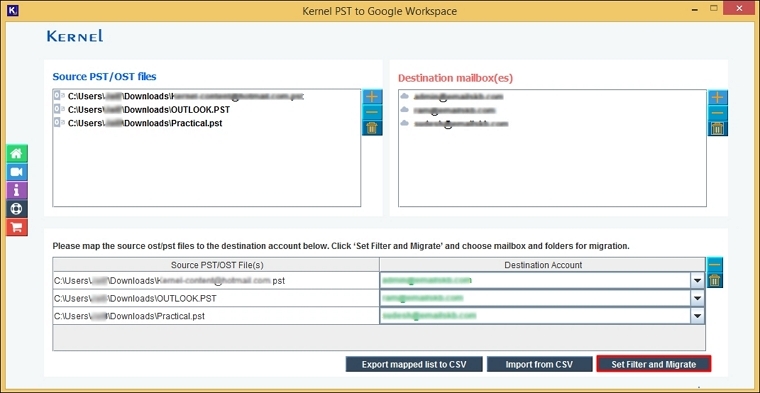
Task: Select first destination mailbox starting with admin
Action: pos(458,96)
